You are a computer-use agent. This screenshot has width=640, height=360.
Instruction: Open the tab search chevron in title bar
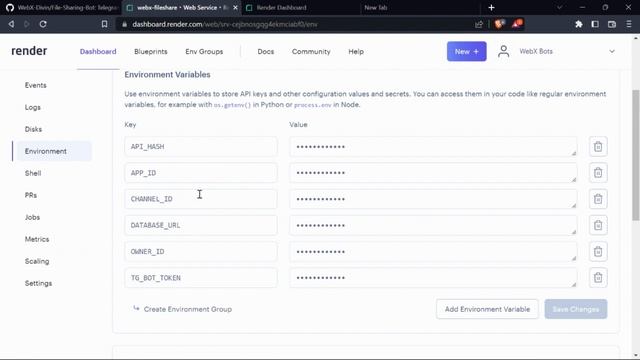point(560,7)
